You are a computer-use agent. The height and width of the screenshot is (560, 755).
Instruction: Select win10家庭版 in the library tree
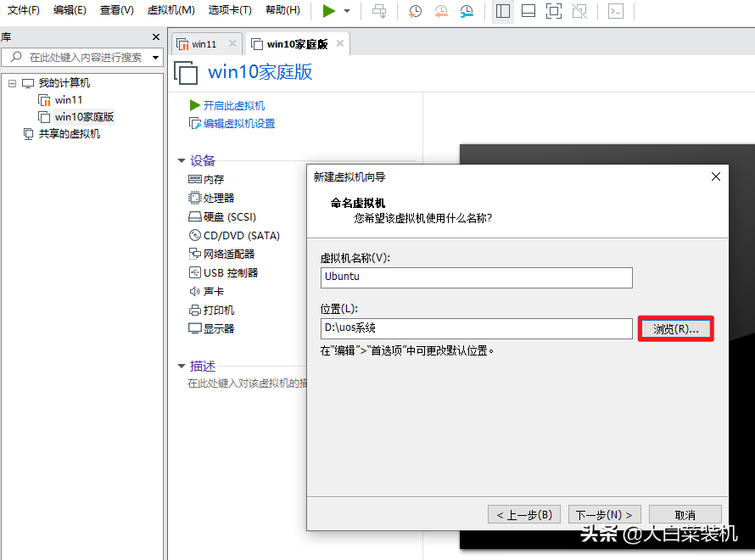84,117
